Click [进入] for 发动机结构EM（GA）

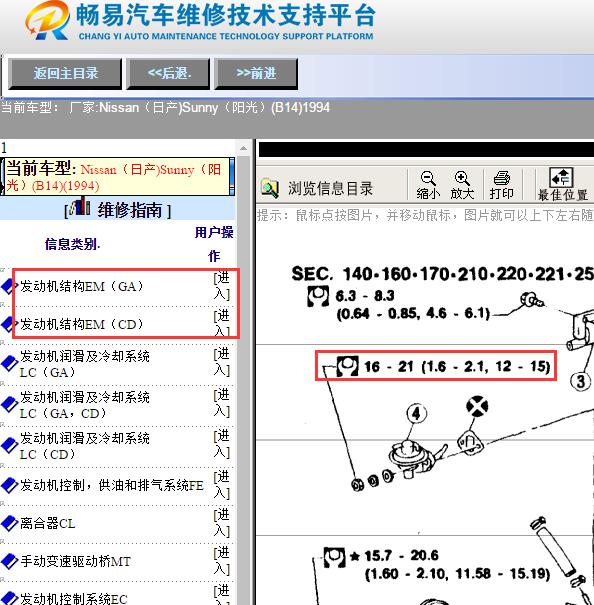click(222, 286)
